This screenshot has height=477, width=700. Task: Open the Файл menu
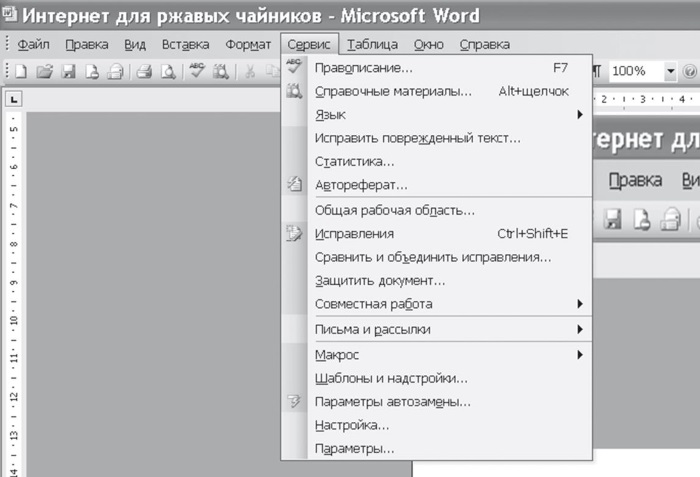(33, 45)
